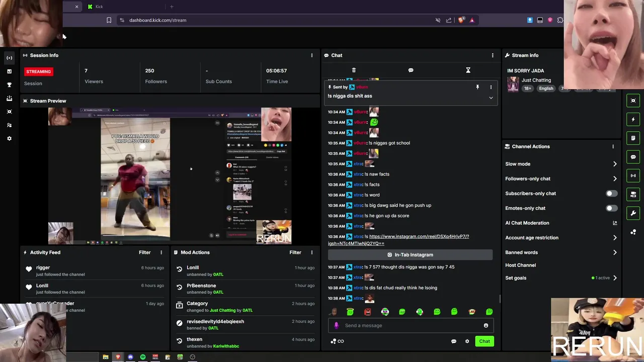Click the trash icon in chat toolbar
Screen dimensions: 644x362
click(x=354, y=70)
